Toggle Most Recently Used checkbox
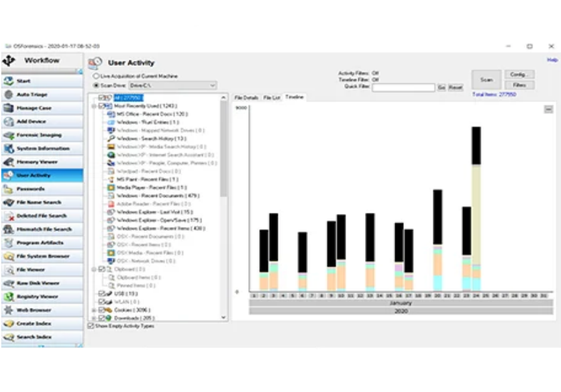This screenshot has height=392, width=561. coord(101,106)
